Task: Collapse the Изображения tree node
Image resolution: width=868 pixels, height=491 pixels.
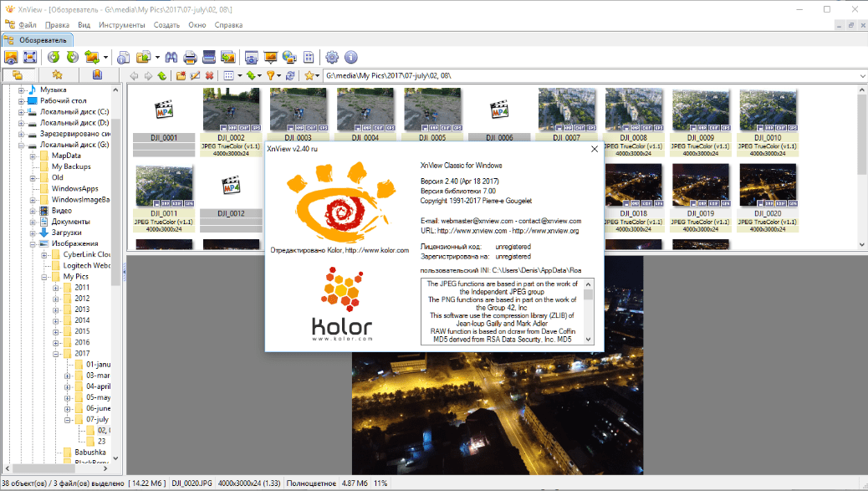Action: click(x=33, y=243)
